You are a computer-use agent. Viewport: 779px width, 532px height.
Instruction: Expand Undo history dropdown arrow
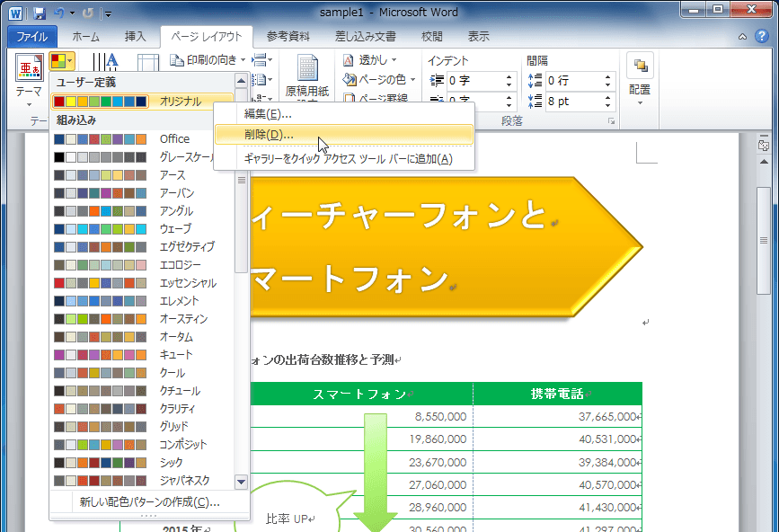[72, 13]
